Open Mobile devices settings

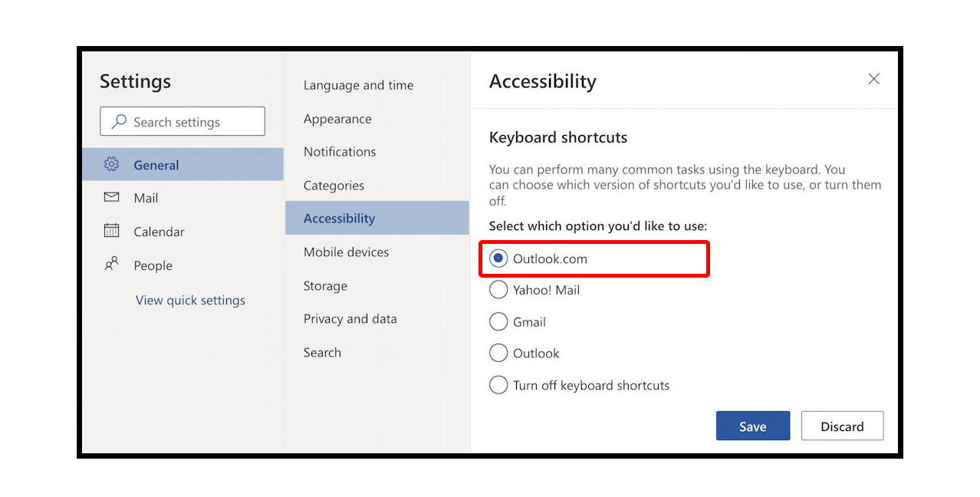(x=345, y=252)
